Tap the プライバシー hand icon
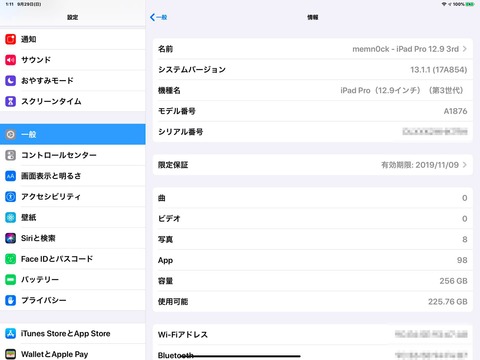Screen dimensions: 480x360 (10, 300)
